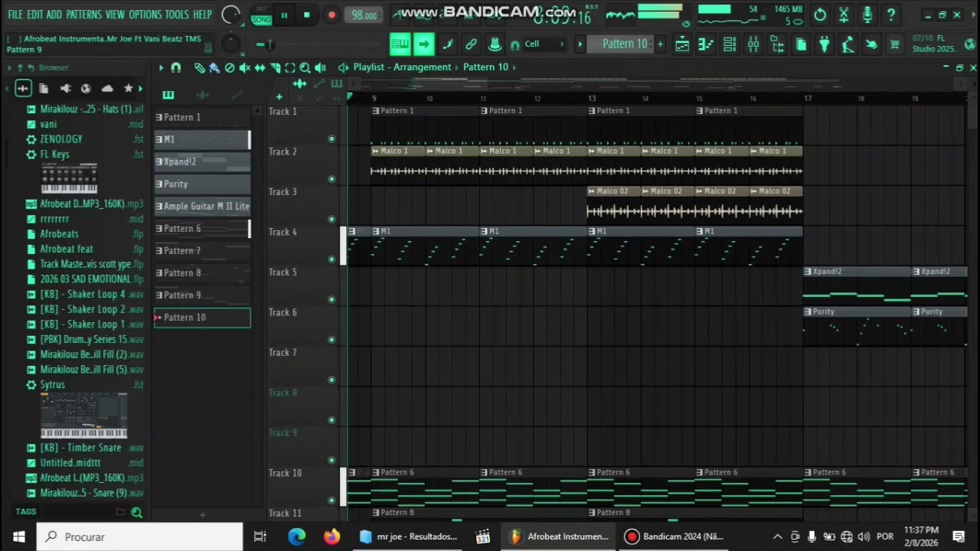Screen dimensions: 980x551
Task: Open the playlist options menu arrow
Action: tap(161, 67)
